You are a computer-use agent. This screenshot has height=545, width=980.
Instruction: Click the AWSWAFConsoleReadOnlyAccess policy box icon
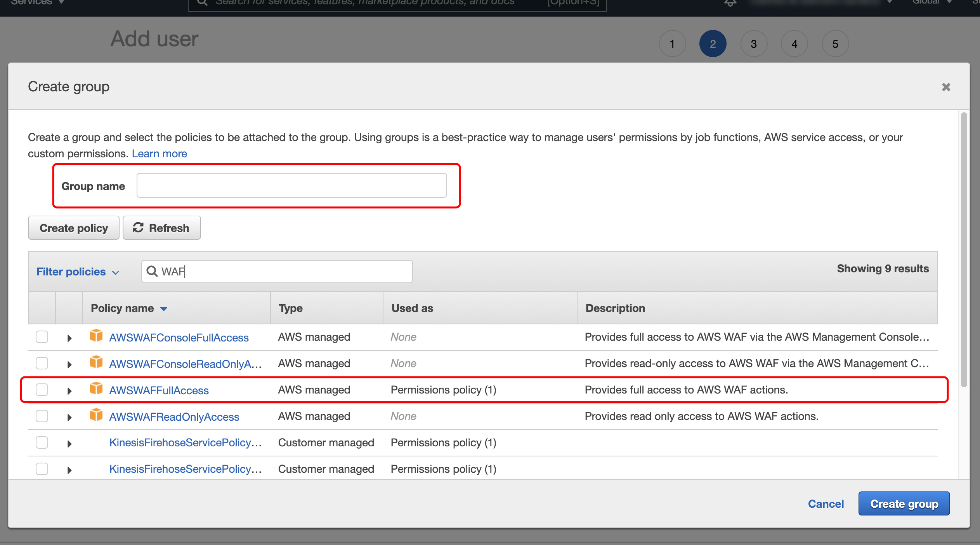point(96,362)
